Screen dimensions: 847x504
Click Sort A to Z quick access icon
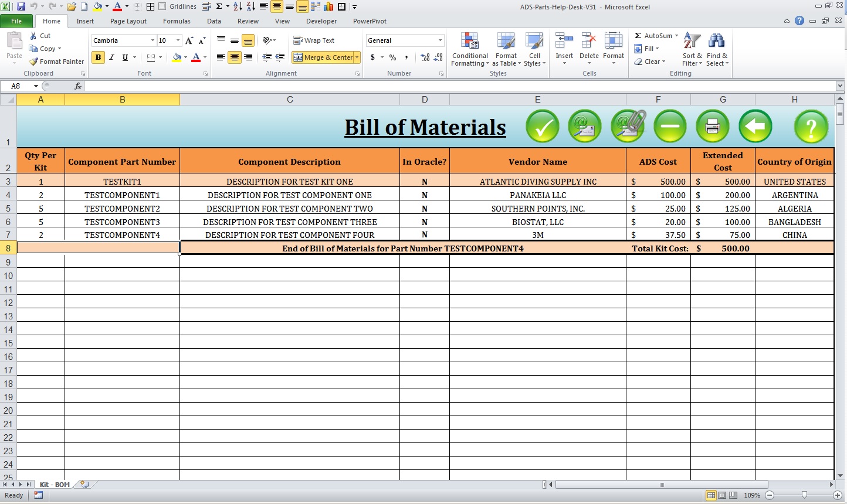pos(238,6)
